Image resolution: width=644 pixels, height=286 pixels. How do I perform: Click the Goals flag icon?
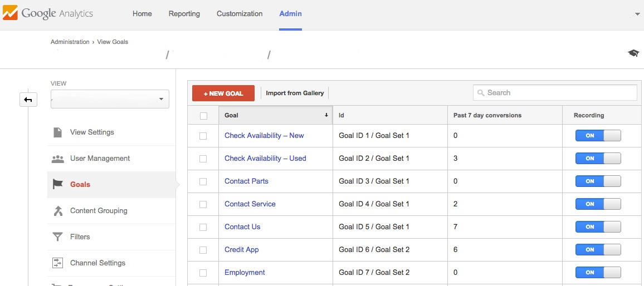(57, 185)
